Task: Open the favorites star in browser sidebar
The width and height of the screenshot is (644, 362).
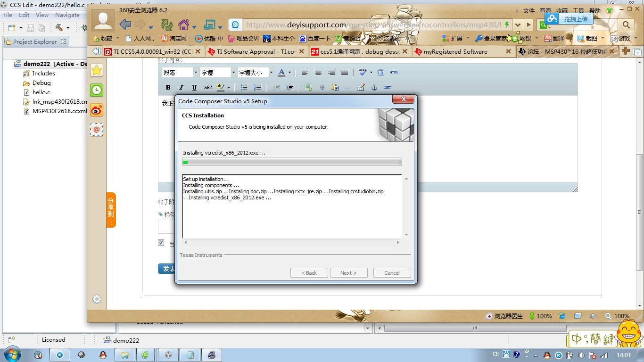Action: coord(97,70)
